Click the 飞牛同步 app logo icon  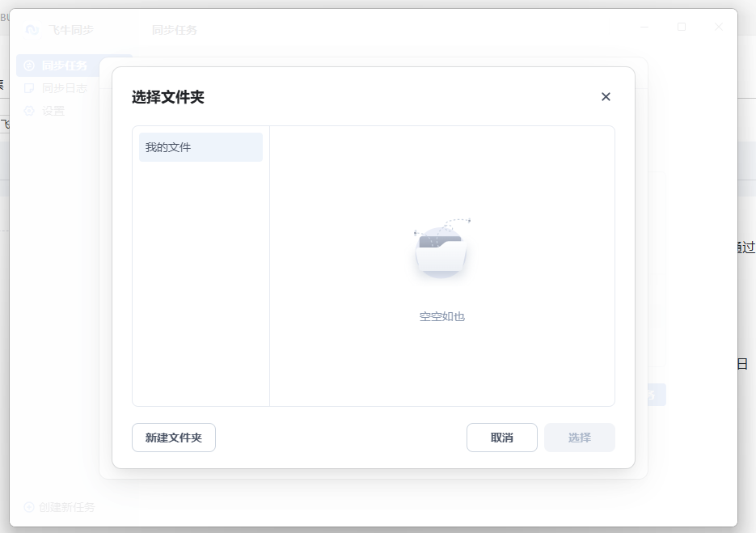[x=32, y=30]
